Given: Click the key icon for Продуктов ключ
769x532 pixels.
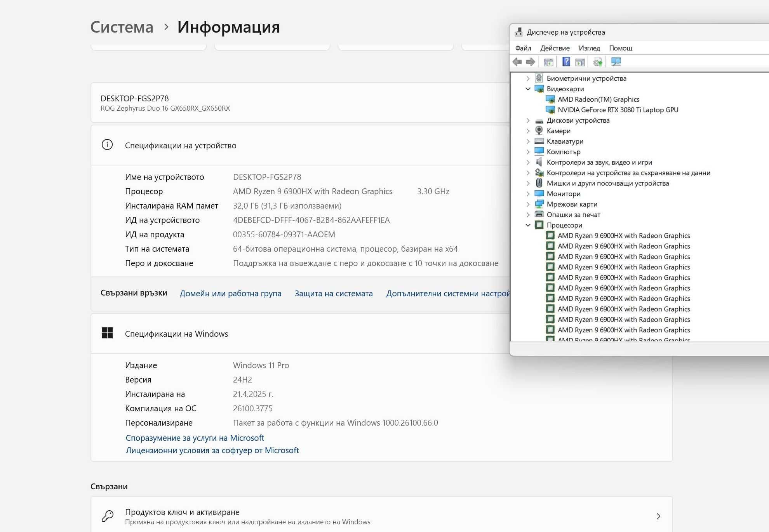Looking at the screenshot, I should [x=108, y=516].
